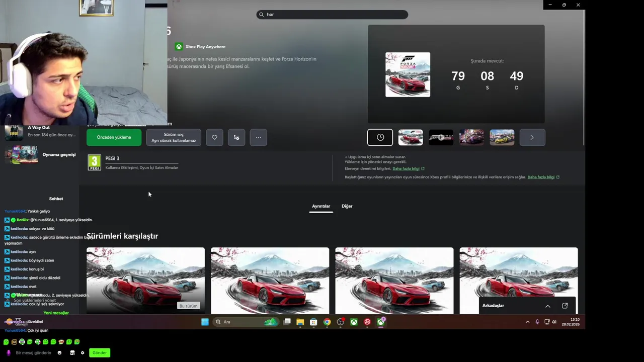Click the PEGI 3 rating badge
The image size is (644, 362).
(x=95, y=162)
